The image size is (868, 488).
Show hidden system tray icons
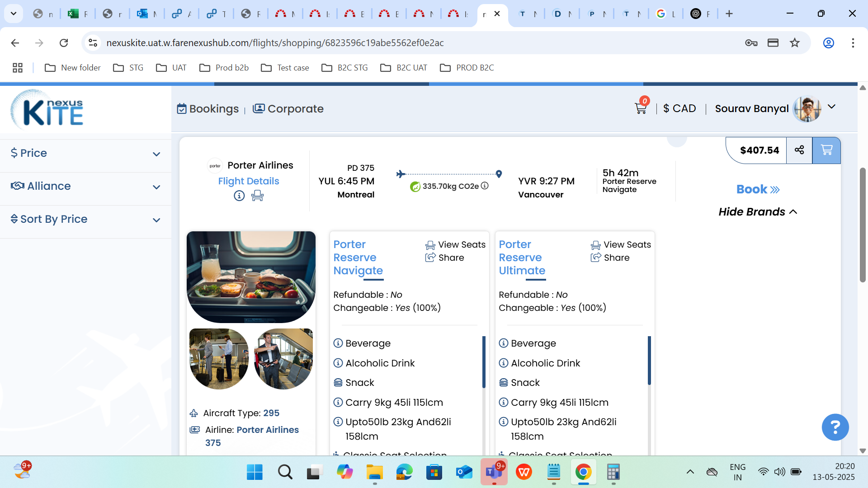(690, 472)
